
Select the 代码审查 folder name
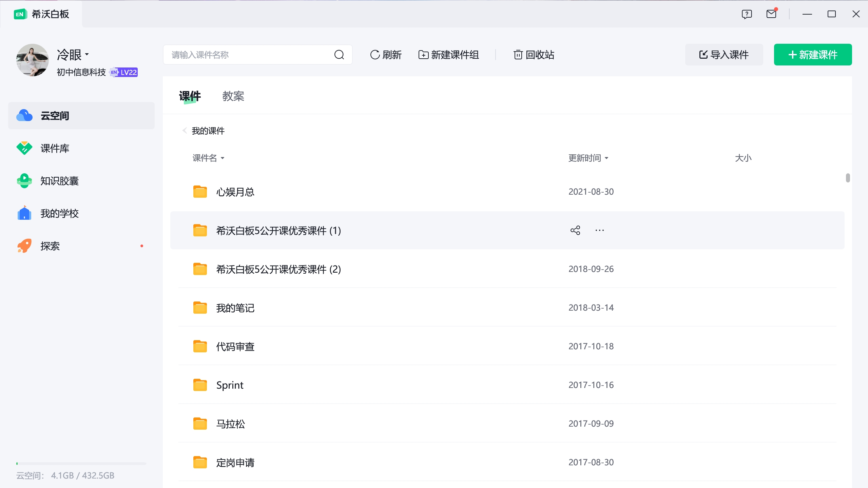coord(235,347)
